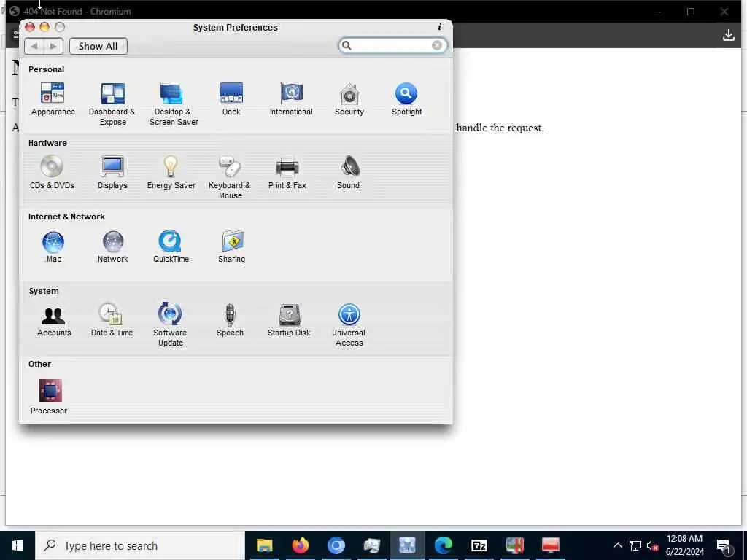Clear the search field with the x button
This screenshot has width=747, height=560.
pyautogui.click(x=436, y=45)
